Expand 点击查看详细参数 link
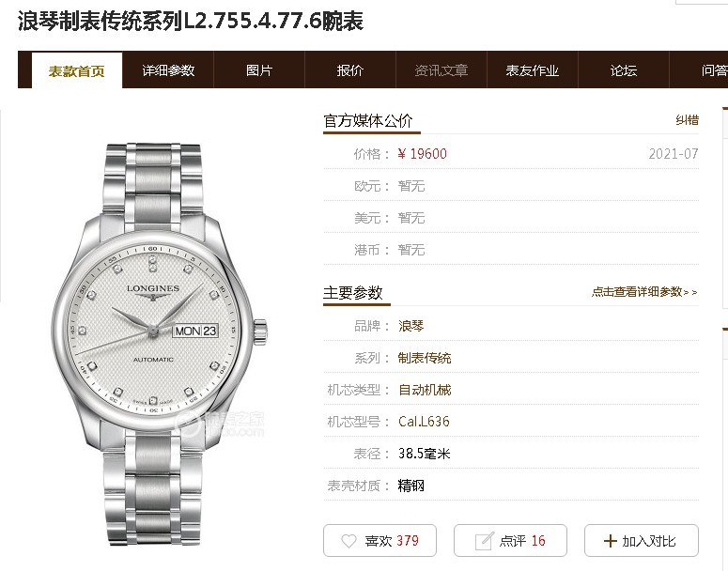The width and height of the screenshot is (728, 571). pos(644,292)
